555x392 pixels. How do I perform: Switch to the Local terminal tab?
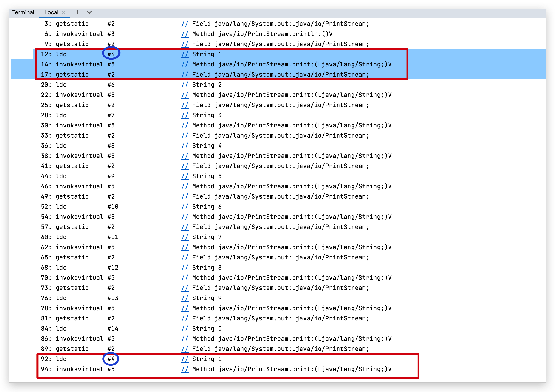pos(51,12)
